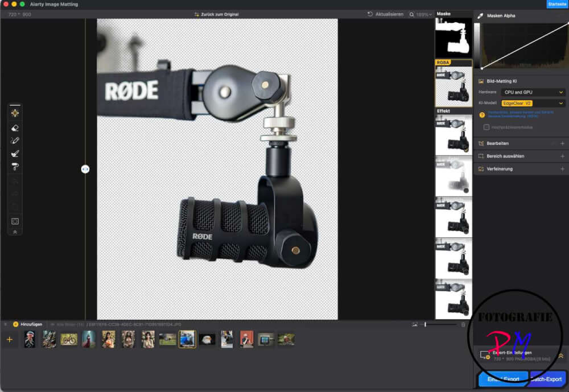Click the help hint lightbulb icon

[482, 115]
